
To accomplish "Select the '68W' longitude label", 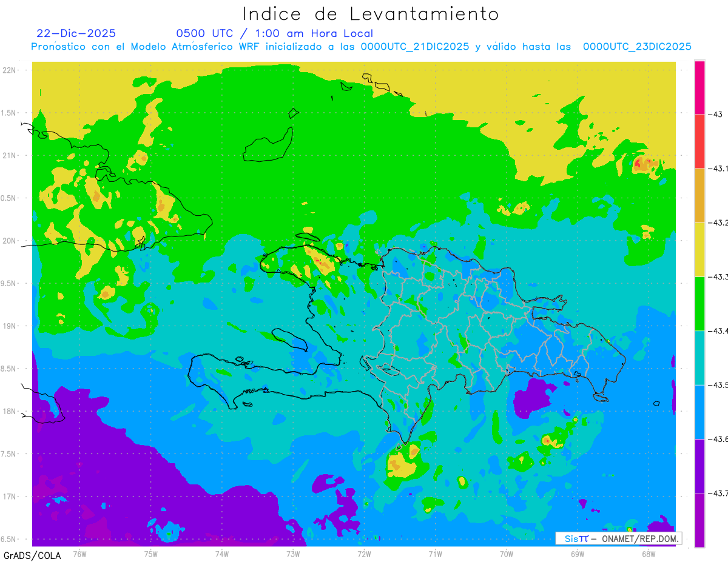I will (x=649, y=554).
